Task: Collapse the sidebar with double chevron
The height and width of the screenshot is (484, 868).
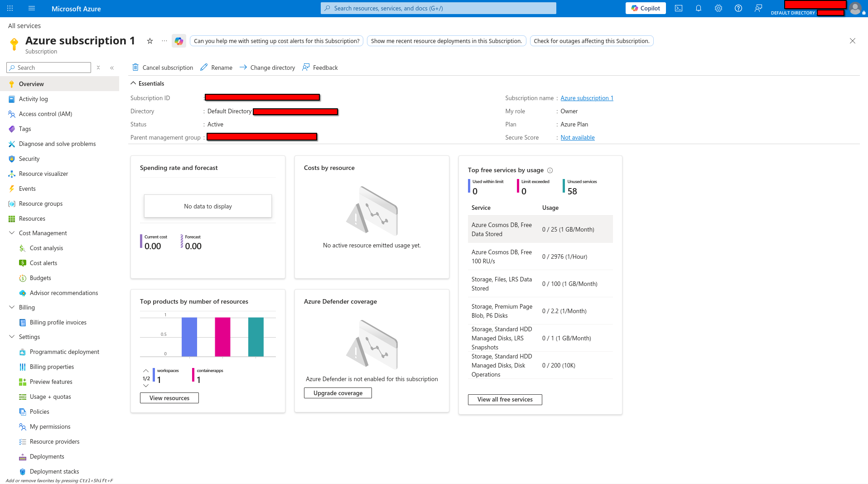Action: pyautogui.click(x=112, y=68)
